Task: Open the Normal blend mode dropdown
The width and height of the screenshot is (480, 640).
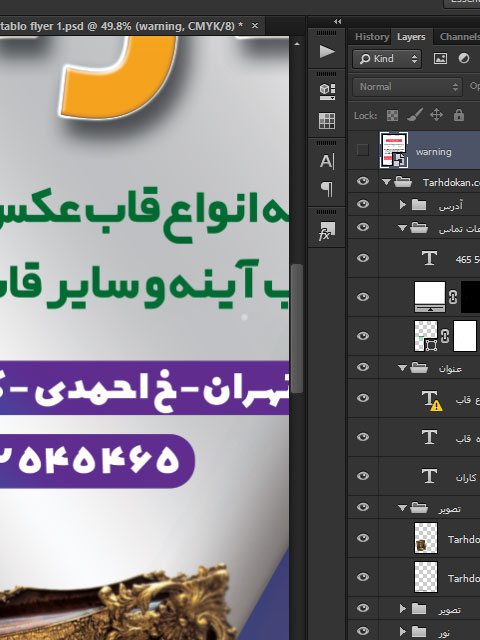Action: 407,87
